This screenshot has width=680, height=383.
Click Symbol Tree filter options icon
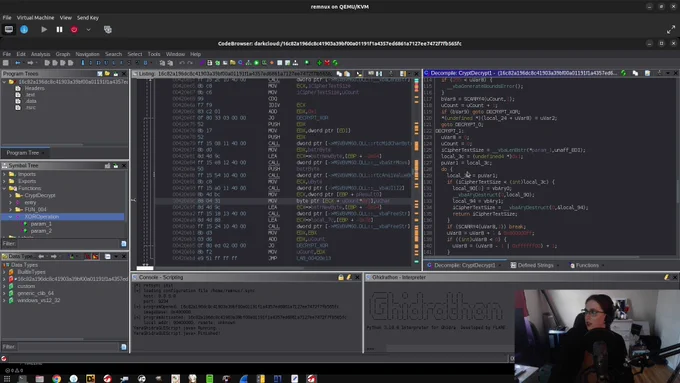[x=124, y=244]
